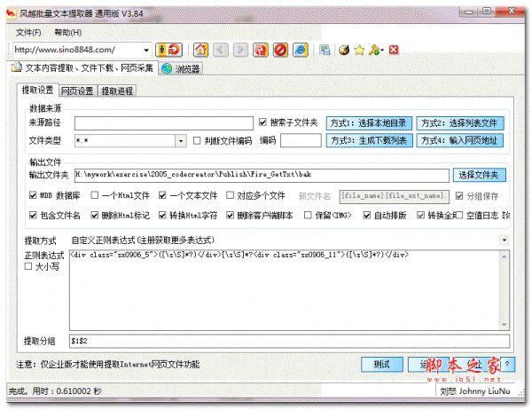Check the 一个Html文件 option

point(95,195)
